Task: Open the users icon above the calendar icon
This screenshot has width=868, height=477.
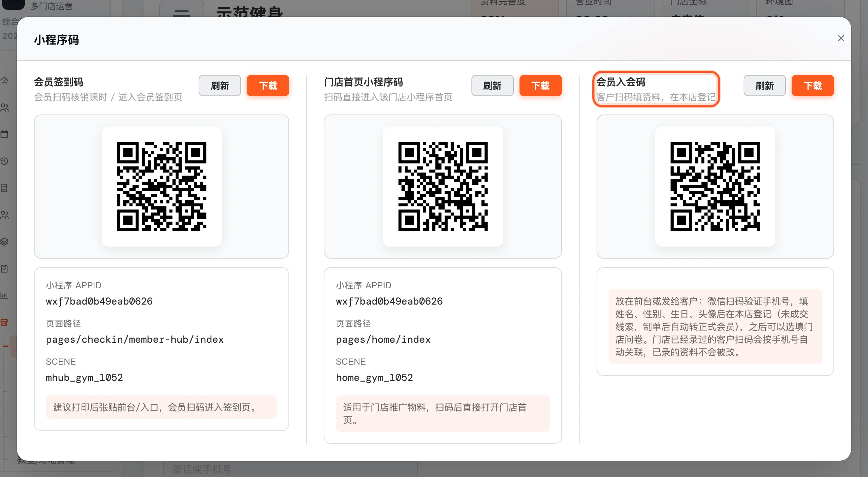Action: (4, 107)
